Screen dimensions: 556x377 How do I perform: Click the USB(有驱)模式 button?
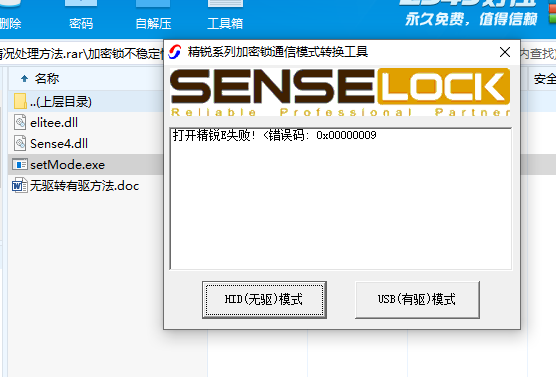417,300
